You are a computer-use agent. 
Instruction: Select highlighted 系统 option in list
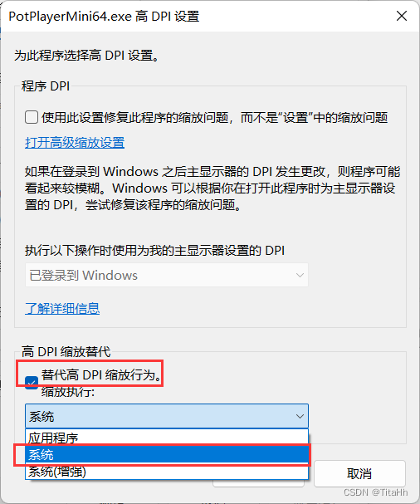coord(167,454)
